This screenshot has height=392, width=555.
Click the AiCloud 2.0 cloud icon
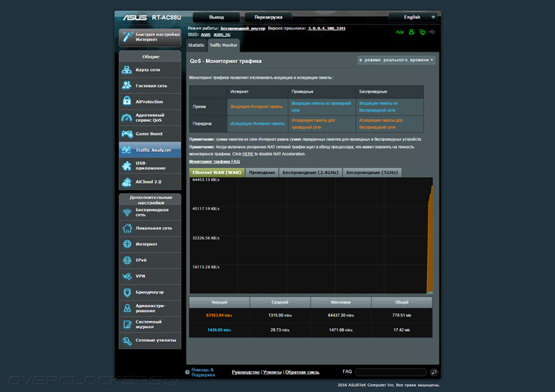[126, 182]
